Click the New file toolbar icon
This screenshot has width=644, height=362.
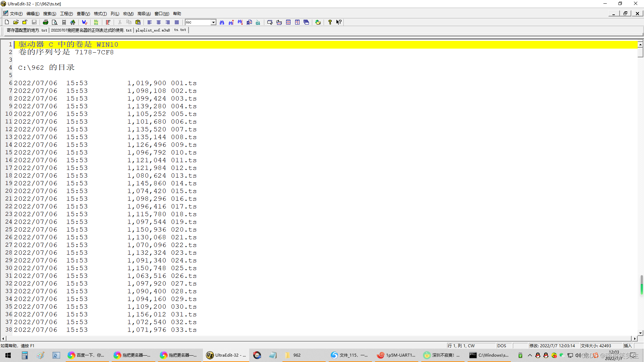coord(7,22)
